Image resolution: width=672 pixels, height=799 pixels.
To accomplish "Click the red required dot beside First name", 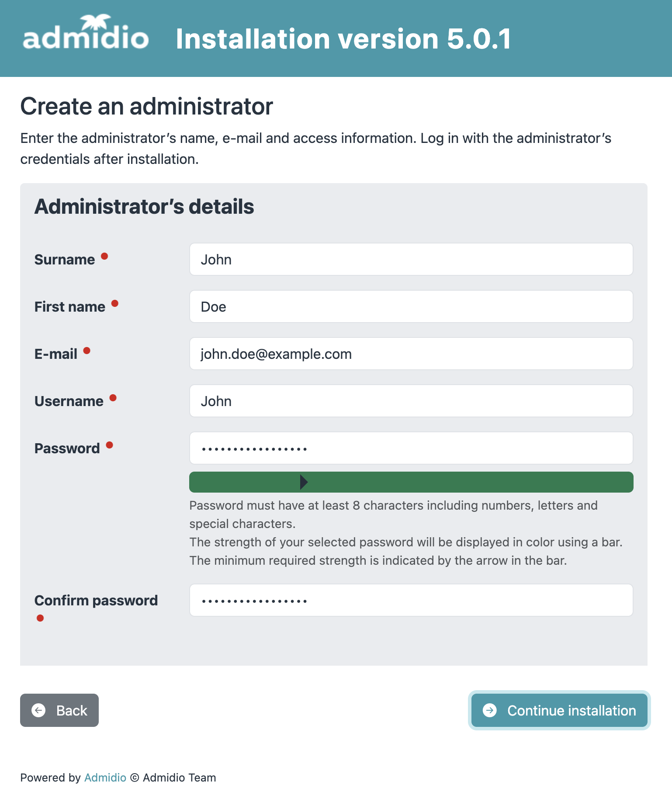I will (115, 303).
